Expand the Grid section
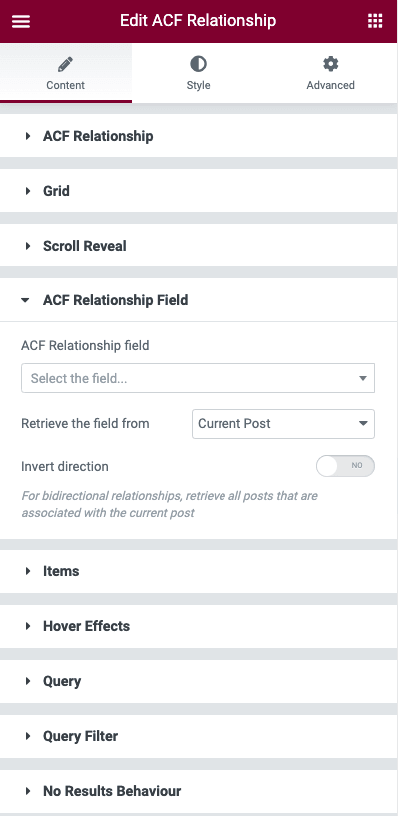 (x=199, y=191)
